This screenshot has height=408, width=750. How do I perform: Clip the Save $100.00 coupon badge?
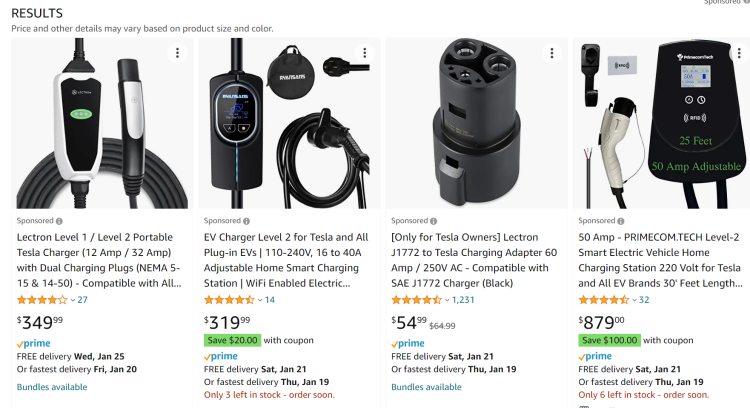click(609, 340)
